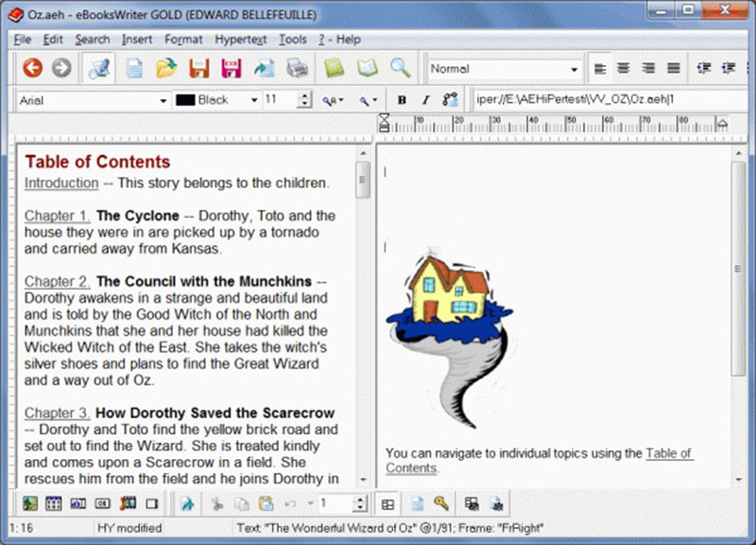Adjust the page number spinner arrows
Screen dimensions: 756x545
(x=360, y=504)
